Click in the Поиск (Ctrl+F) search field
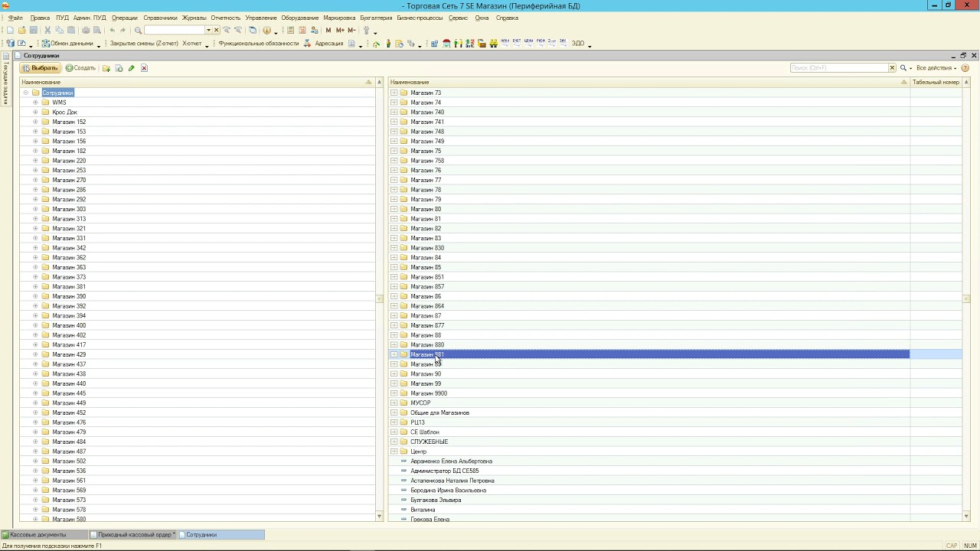Image resolution: width=980 pixels, height=551 pixels. click(838, 68)
